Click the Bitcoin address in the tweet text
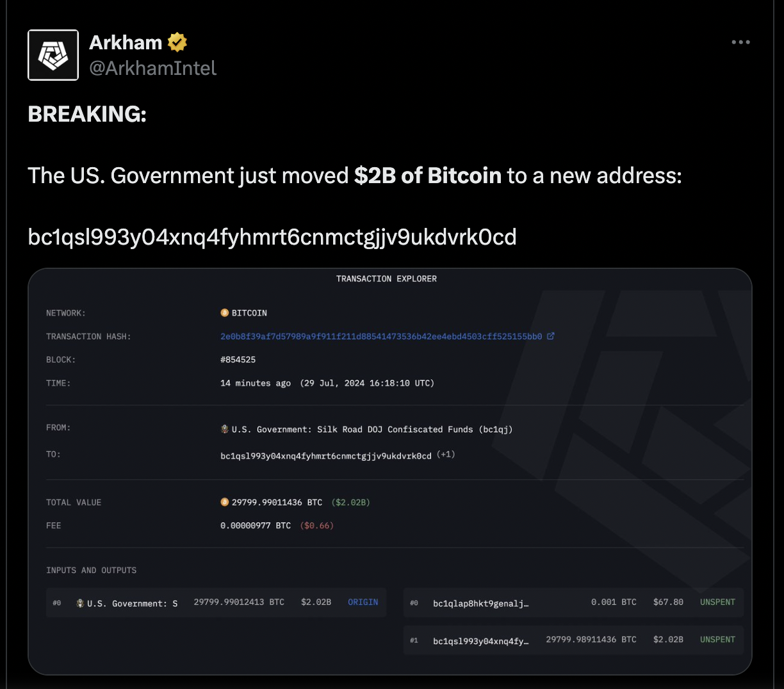The width and height of the screenshot is (784, 689). click(x=272, y=237)
